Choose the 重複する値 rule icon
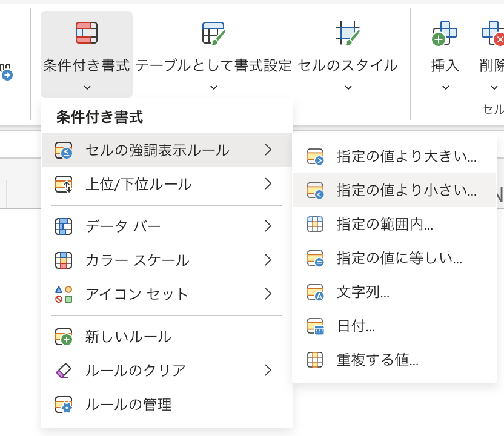The height and width of the screenshot is (436, 504). (x=315, y=360)
